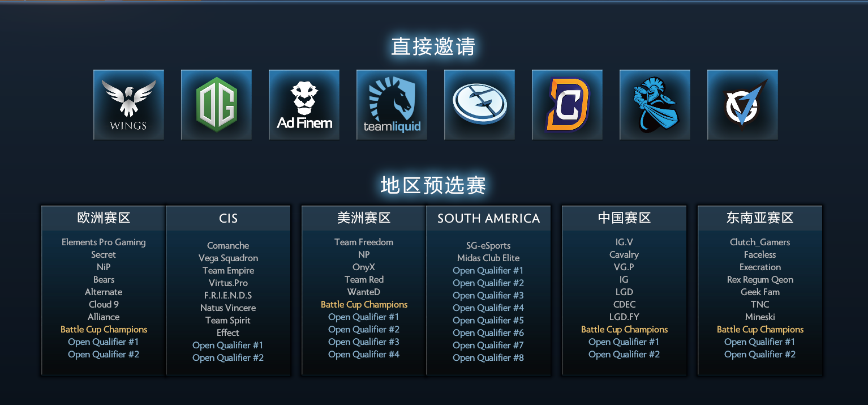Select Natus Vincere in CIS list
Screen dimensions: 868x405
(x=228, y=308)
